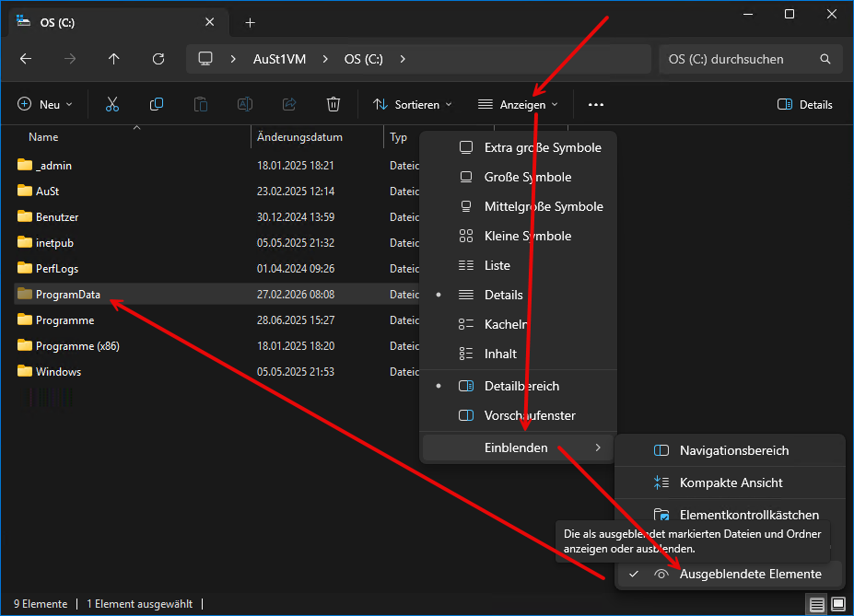Select Große Symbole view option
The image size is (854, 616).
527,177
